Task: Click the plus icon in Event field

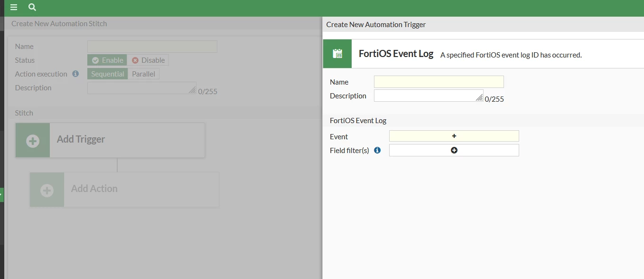Action: point(454,136)
